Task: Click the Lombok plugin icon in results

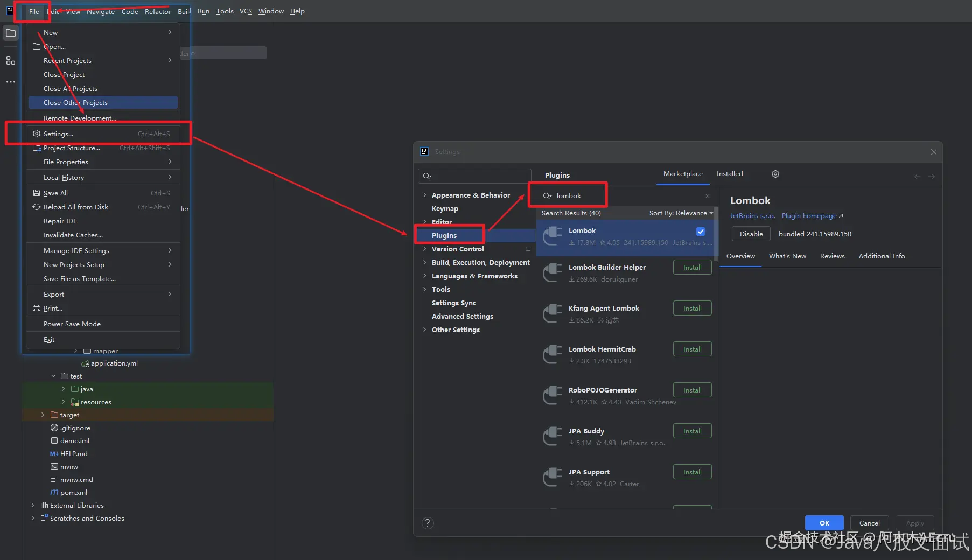Action: (x=553, y=236)
